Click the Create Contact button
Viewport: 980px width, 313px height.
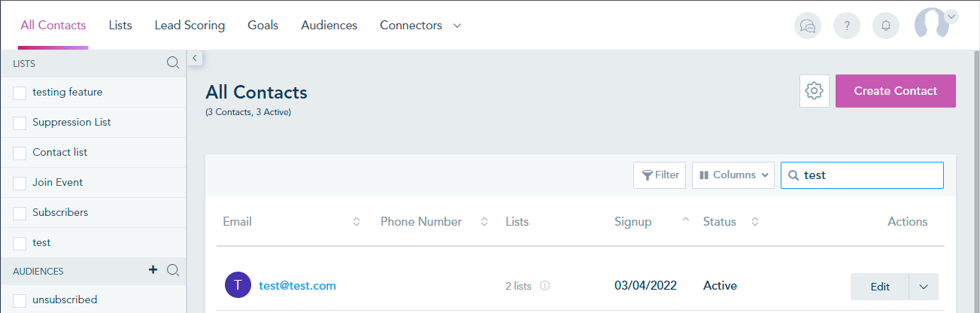point(896,91)
